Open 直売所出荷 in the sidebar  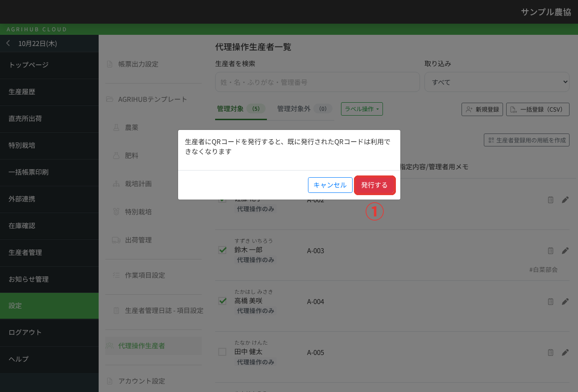(49, 119)
